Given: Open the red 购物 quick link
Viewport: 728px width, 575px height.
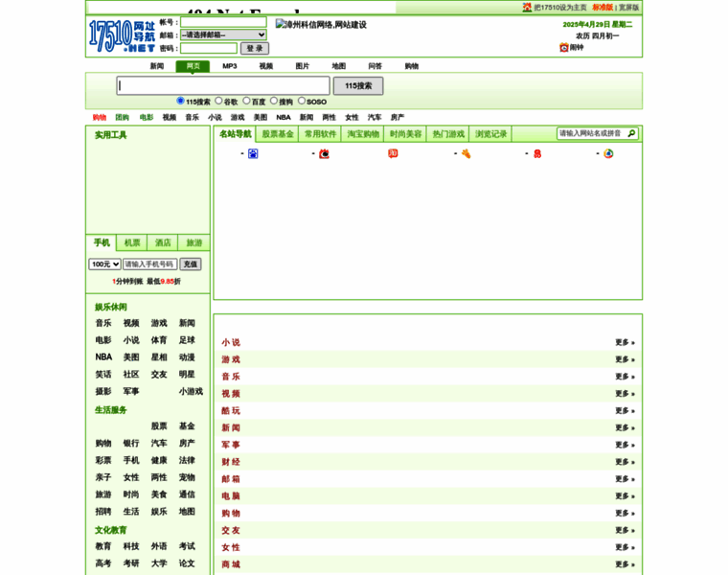Looking at the screenshot, I should (x=100, y=117).
